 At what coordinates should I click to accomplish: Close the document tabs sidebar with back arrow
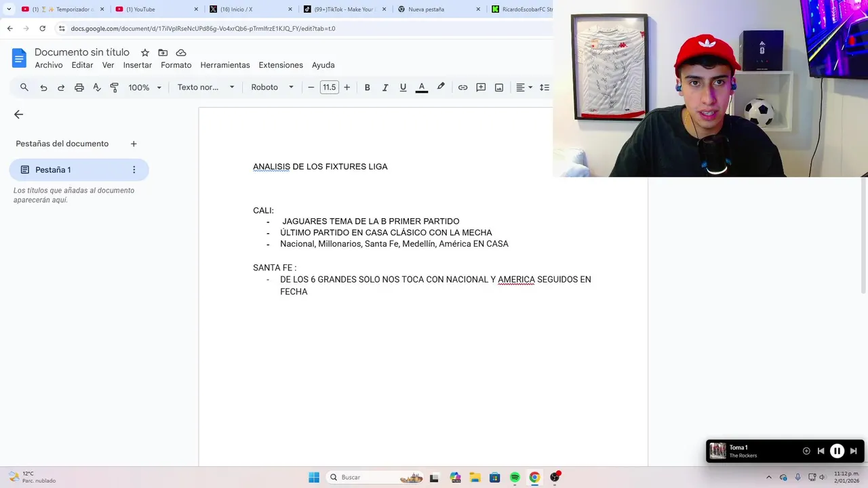pos(18,115)
